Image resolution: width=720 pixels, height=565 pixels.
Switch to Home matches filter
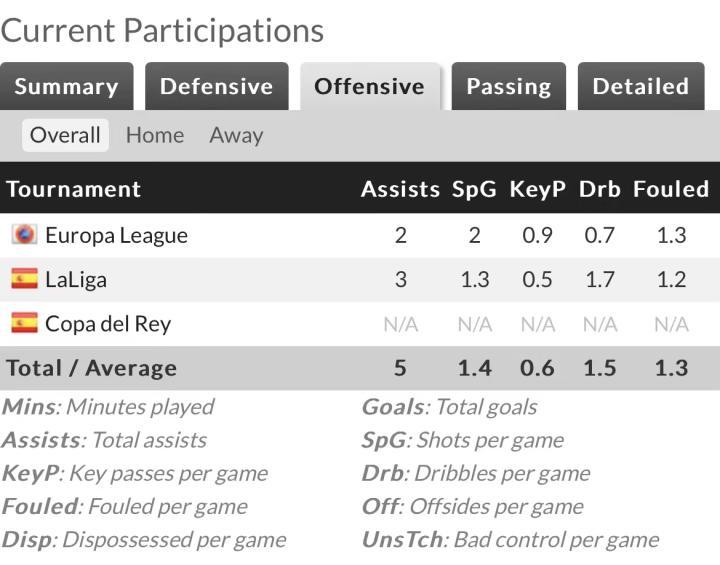tap(155, 135)
